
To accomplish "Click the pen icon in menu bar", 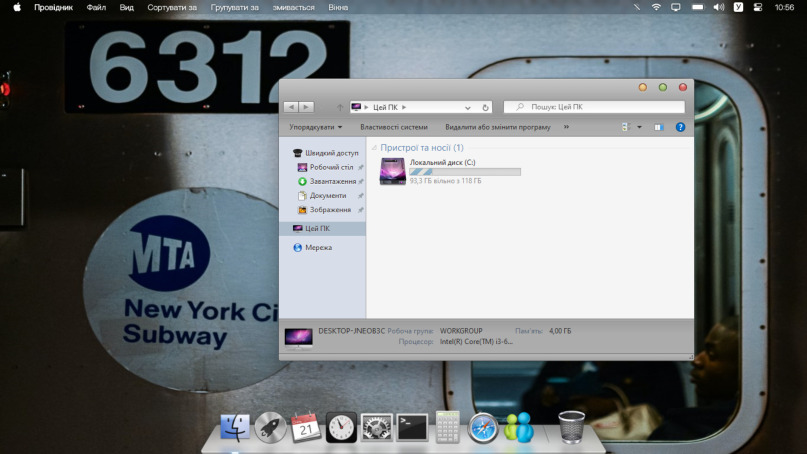I will [637, 7].
